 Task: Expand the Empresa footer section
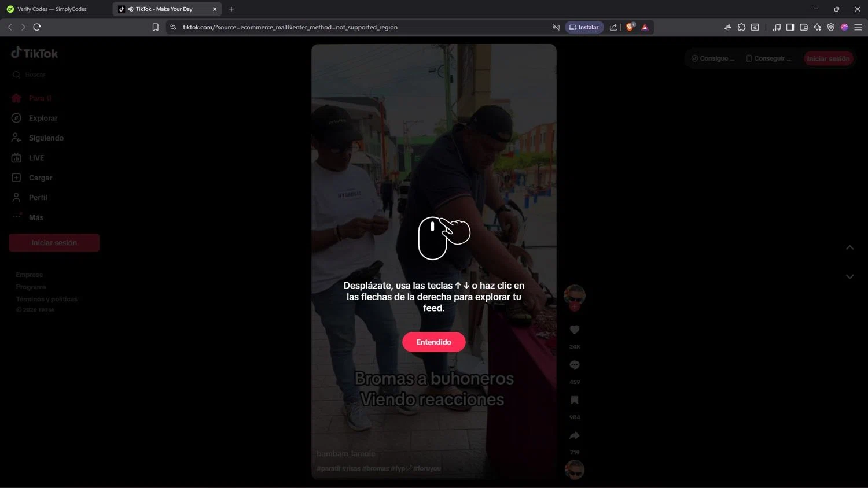point(30,275)
